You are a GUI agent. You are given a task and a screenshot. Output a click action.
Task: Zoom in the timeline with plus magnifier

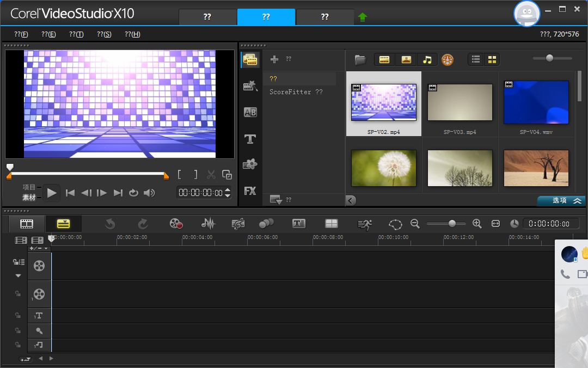477,224
